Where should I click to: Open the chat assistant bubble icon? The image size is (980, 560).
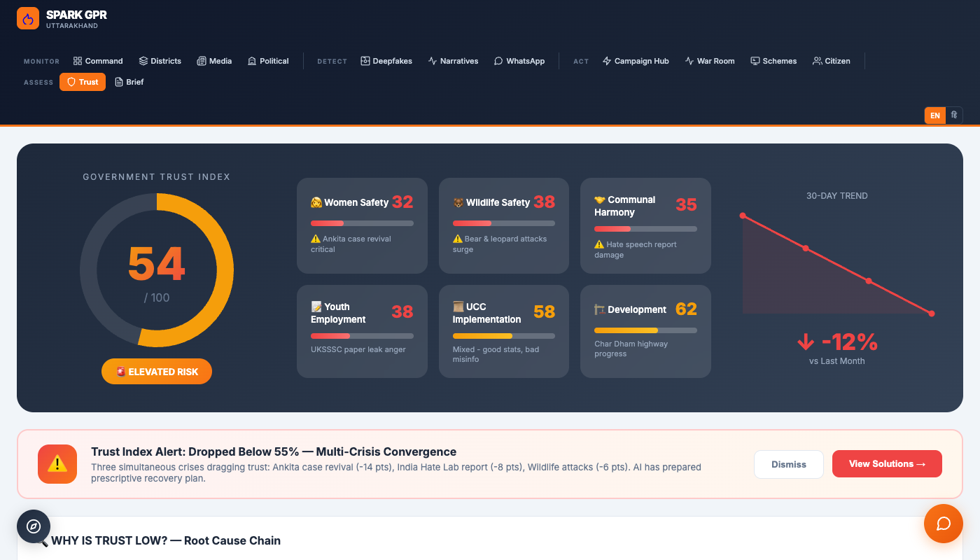[944, 524]
